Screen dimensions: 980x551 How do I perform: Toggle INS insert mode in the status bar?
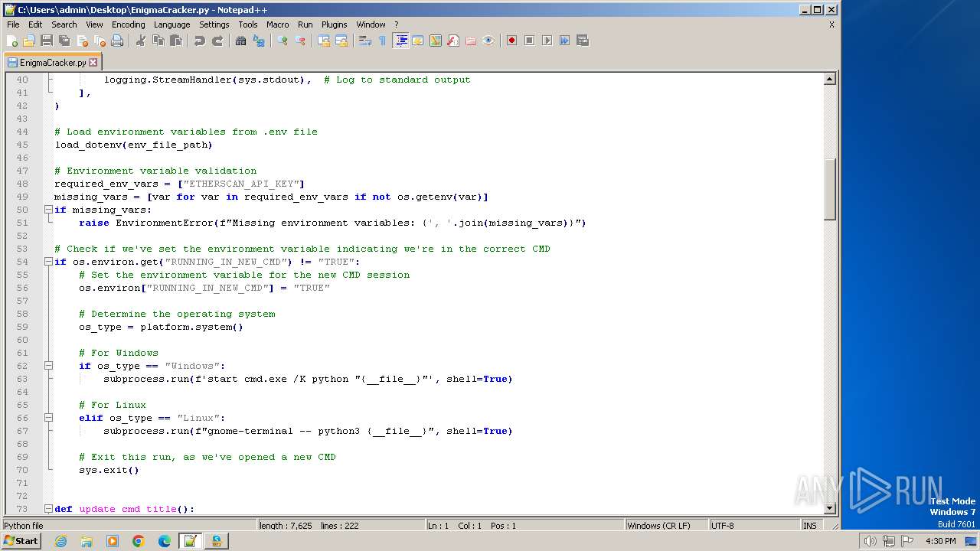pos(810,526)
